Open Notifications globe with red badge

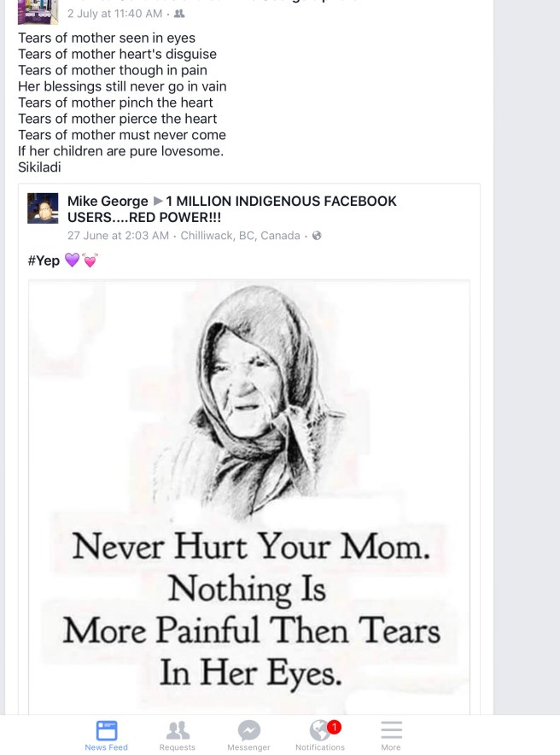pos(320,735)
